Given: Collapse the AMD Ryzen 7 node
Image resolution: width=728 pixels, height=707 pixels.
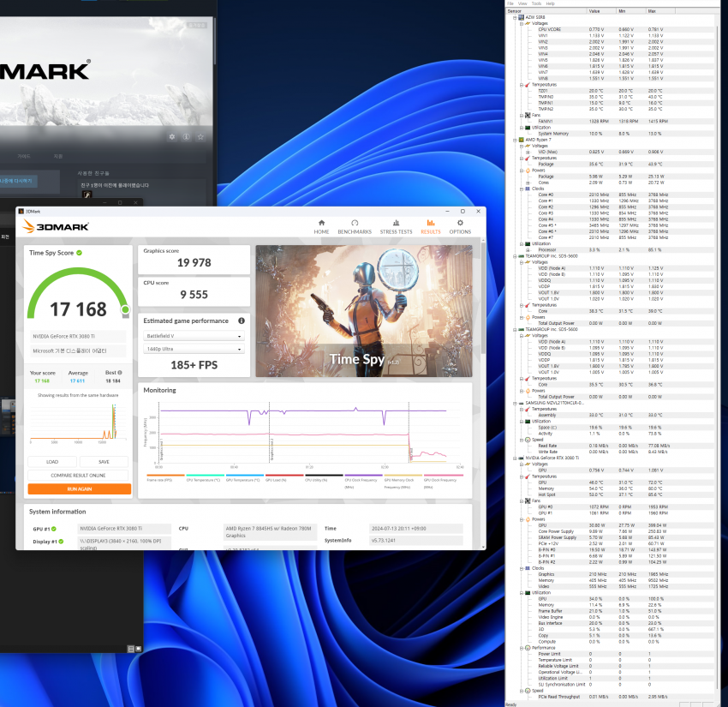Looking at the screenshot, I should point(515,140).
